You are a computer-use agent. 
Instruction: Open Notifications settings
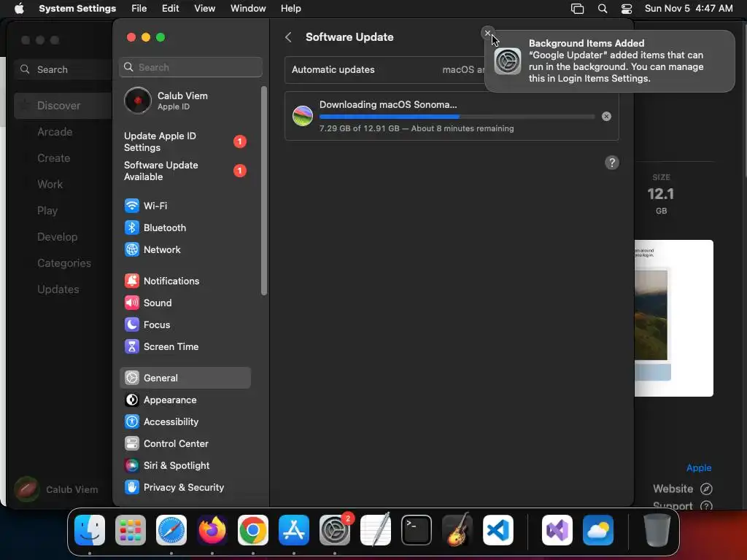pyautogui.click(x=185, y=281)
